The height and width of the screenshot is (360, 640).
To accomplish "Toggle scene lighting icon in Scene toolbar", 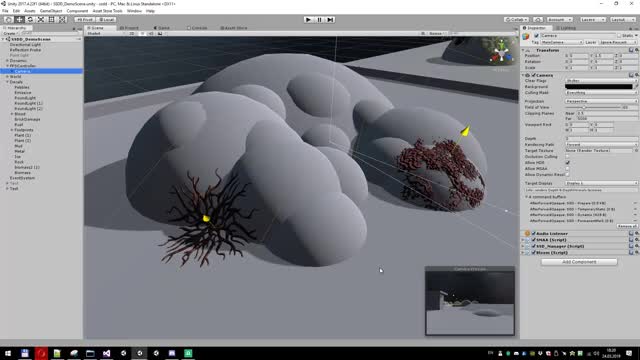I will click(142, 33).
